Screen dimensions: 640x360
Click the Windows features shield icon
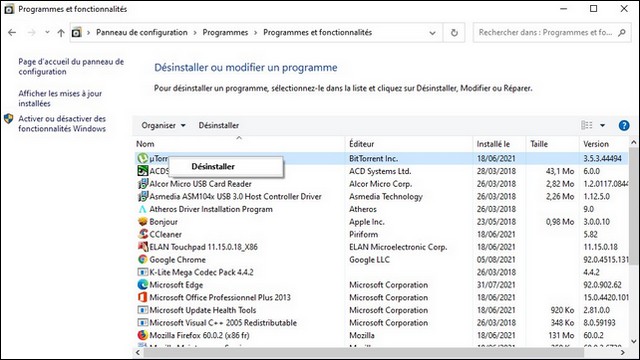(9, 119)
